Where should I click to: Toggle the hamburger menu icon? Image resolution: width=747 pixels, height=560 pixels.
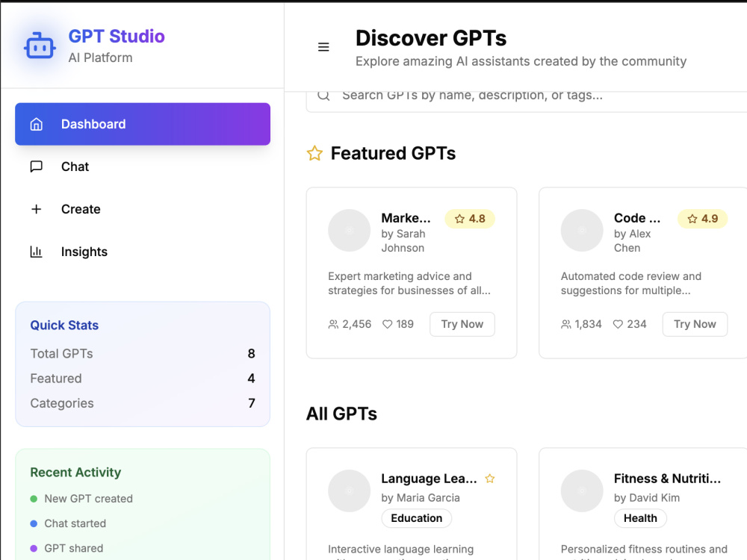point(323,46)
